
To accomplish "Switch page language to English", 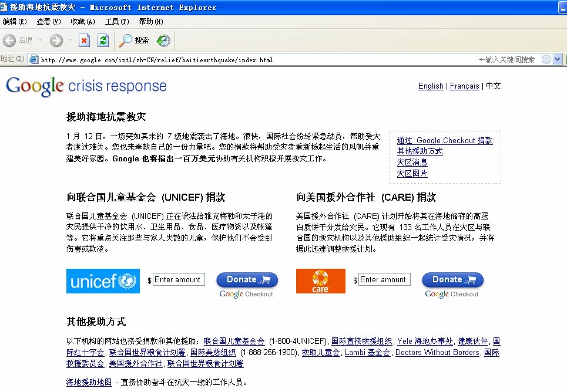I will [x=431, y=86].
